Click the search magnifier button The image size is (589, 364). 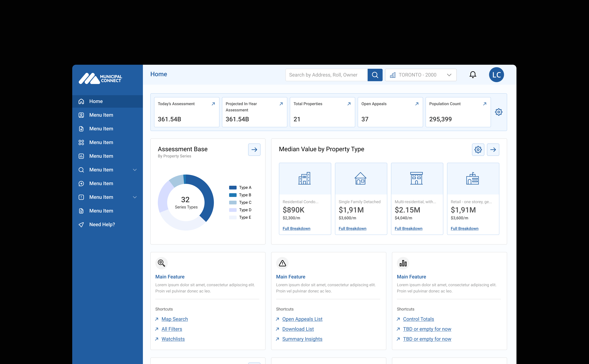375,75
